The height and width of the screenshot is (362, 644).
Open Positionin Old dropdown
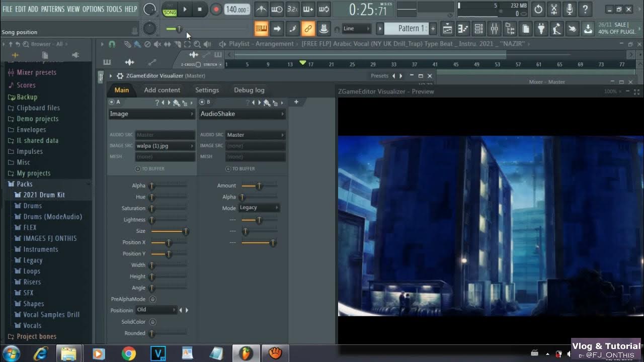(156, 310)
